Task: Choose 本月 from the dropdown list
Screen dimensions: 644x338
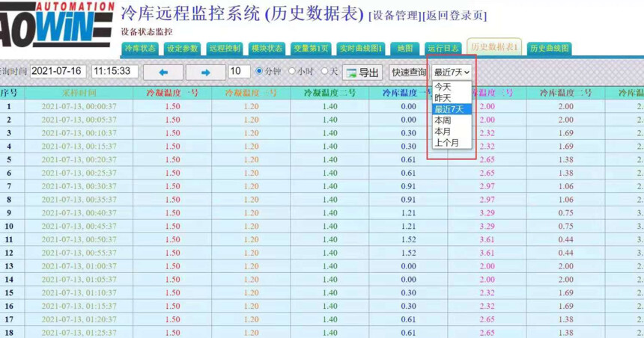Action: tap(452, 132)
